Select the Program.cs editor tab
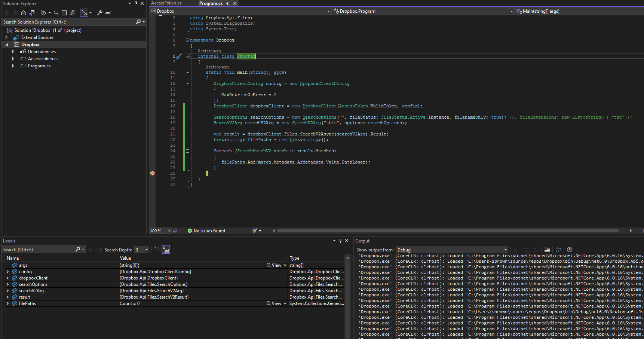 (211, 3)
